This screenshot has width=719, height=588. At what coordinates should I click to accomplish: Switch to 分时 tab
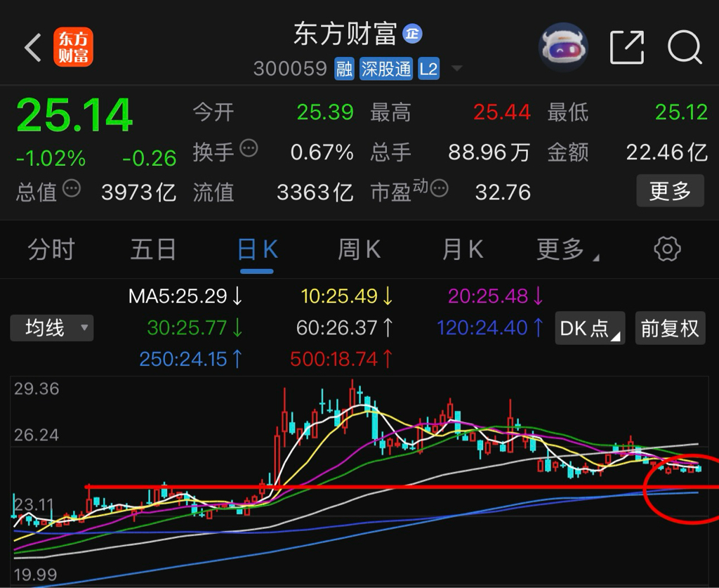point(51,249)
